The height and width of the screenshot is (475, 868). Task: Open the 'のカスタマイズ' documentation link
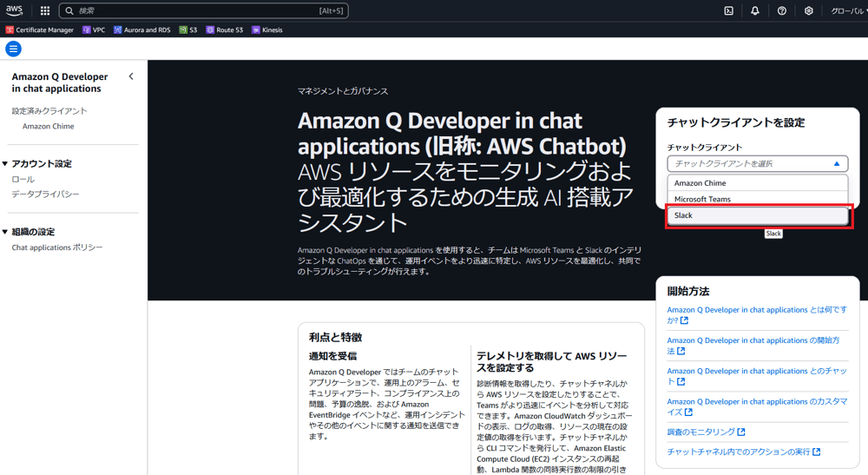757,406
